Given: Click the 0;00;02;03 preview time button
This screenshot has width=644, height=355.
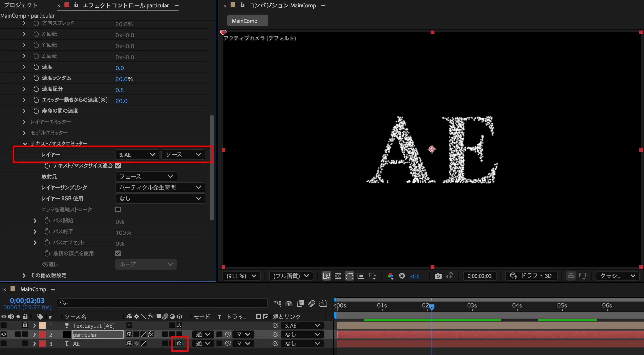Looking at the screenshot, I should pyautogui.click(x=479, y=276).
